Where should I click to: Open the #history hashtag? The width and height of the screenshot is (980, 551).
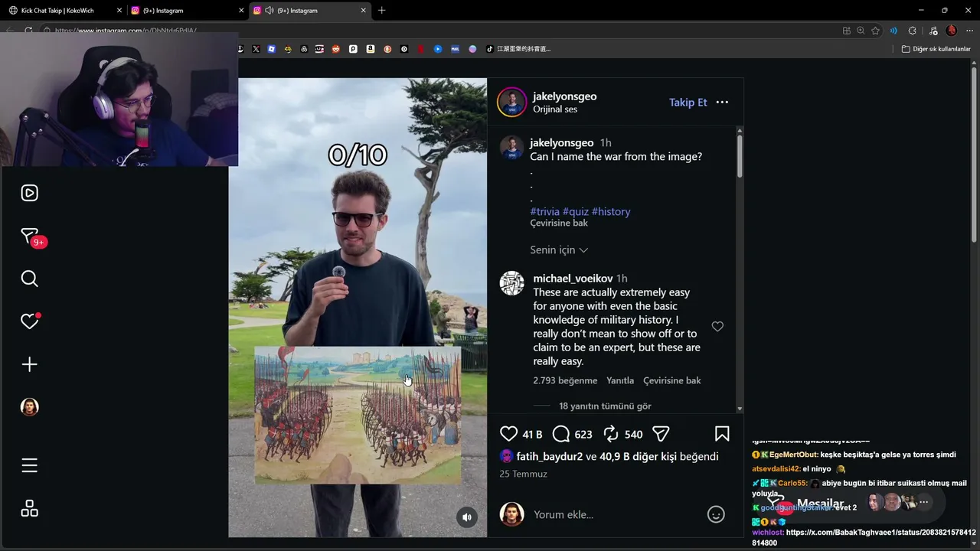[611, 211]
